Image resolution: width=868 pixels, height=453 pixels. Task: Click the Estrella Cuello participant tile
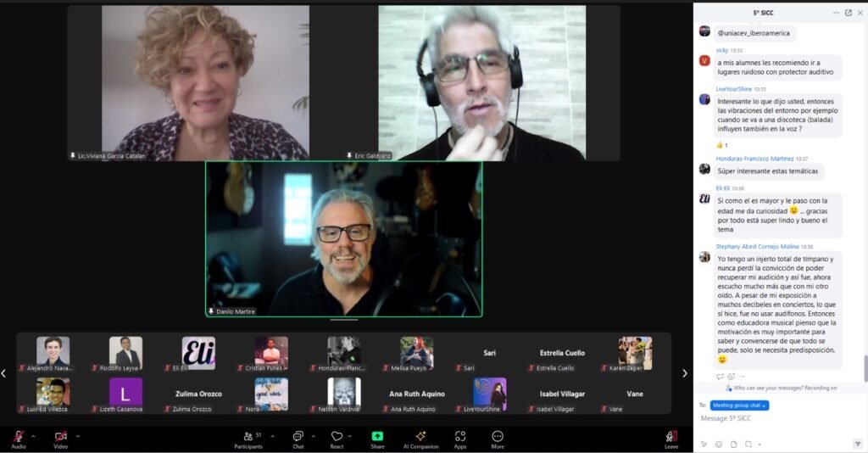[x=563, y=354]
